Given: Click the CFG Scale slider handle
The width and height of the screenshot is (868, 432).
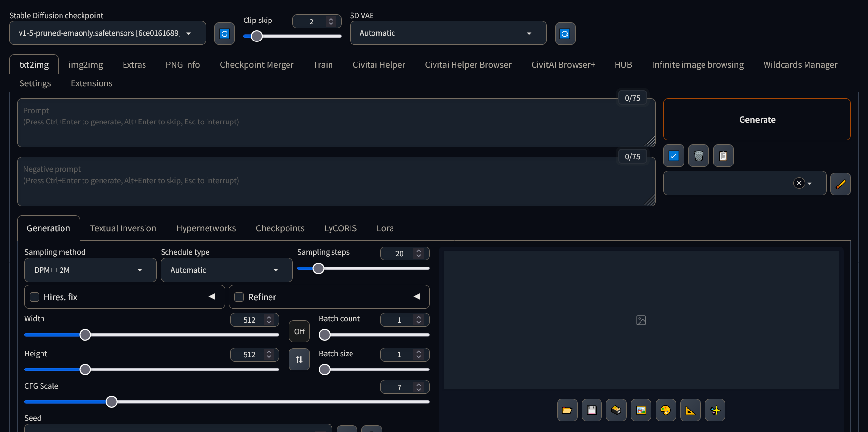Looking at the screenshot, I should pos(112,402).
